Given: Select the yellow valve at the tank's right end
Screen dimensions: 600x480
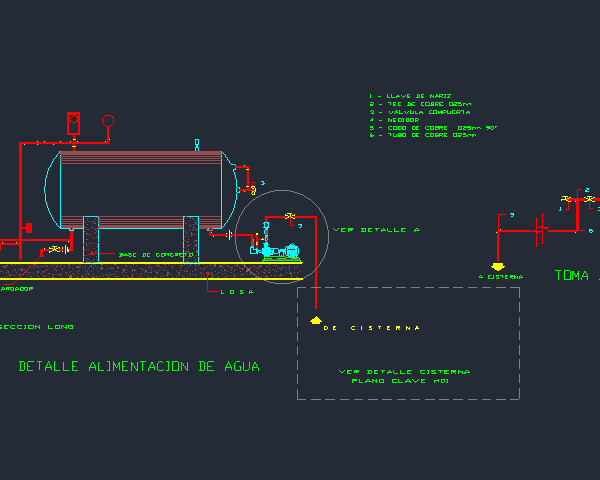Looking at the screenshot, I should click(253, 189).
